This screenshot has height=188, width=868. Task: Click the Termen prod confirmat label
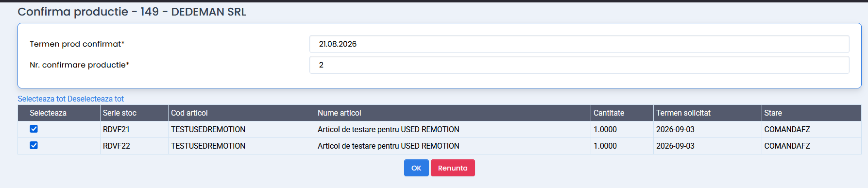tap(77, 44)
